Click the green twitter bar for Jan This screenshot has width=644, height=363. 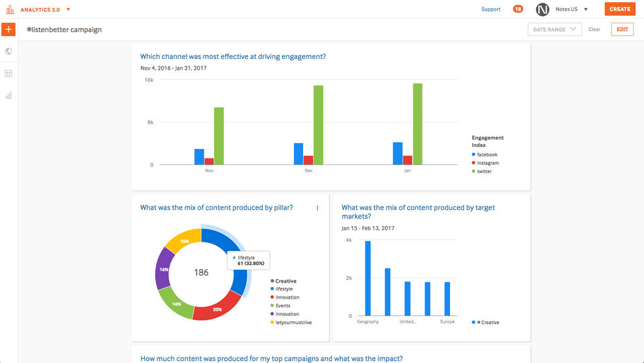(x=418, y=124)
